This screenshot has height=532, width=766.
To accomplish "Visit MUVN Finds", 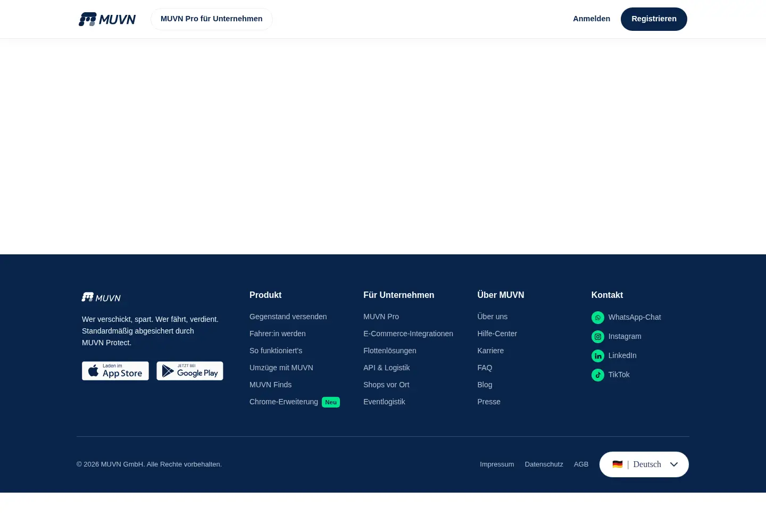I will (x=271, y=385).
